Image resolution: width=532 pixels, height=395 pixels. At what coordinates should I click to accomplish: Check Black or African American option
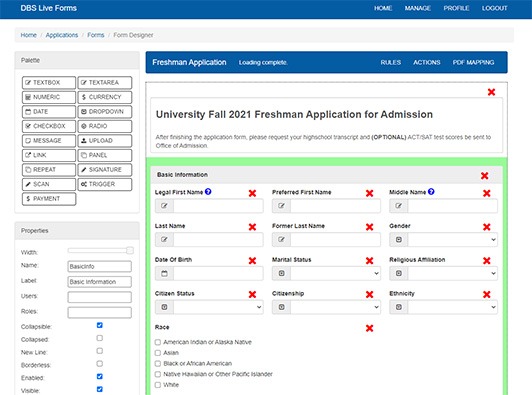[x=158, y=363]
